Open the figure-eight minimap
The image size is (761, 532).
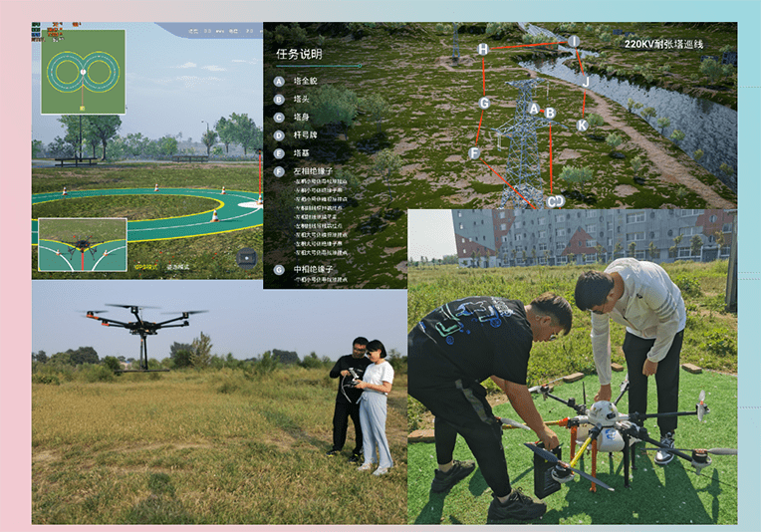pos(83,72)
